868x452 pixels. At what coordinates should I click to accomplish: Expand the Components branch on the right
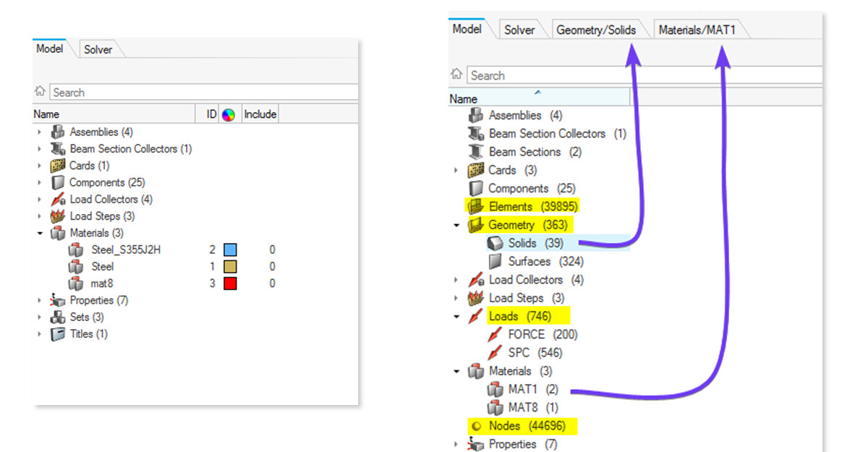457,188
